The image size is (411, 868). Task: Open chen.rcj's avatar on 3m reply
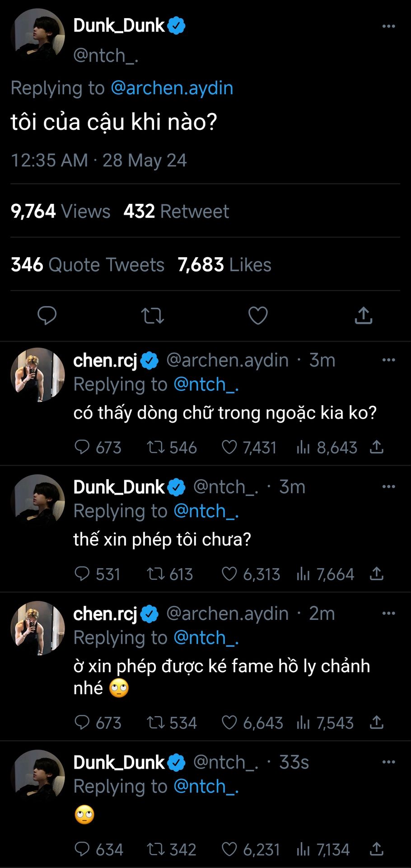(x=38, y=375)
